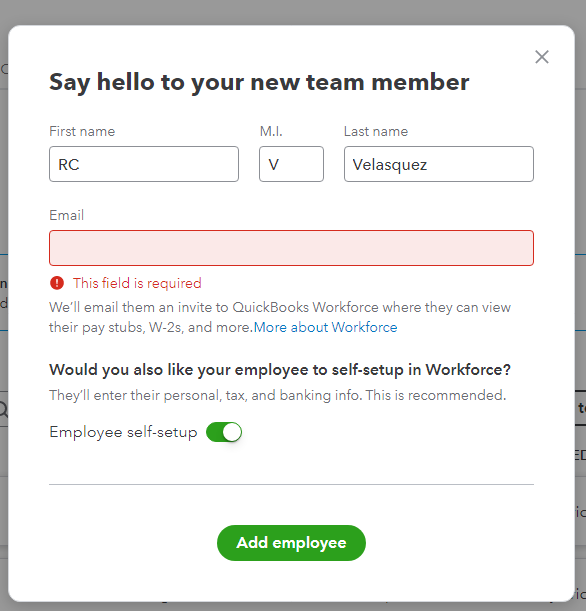586x611 pixels.
Task: Close the new team member dialog
Action: (x=542, y=57)
